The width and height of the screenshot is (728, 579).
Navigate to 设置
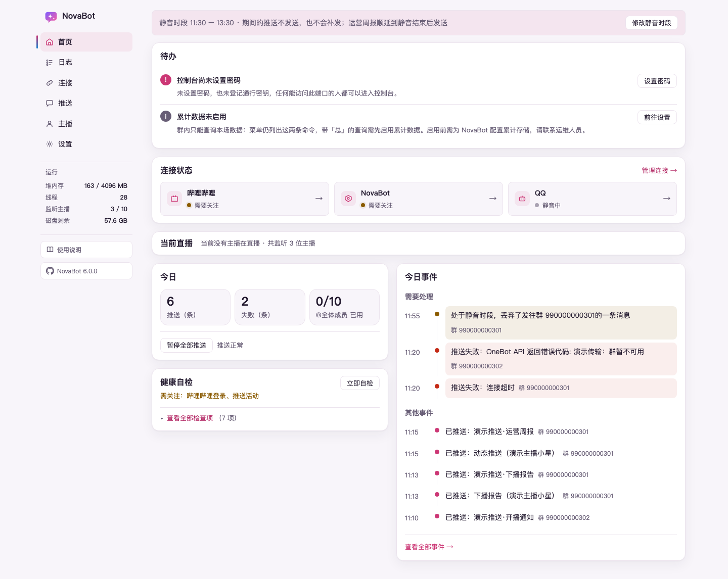(x=86, y=144)
